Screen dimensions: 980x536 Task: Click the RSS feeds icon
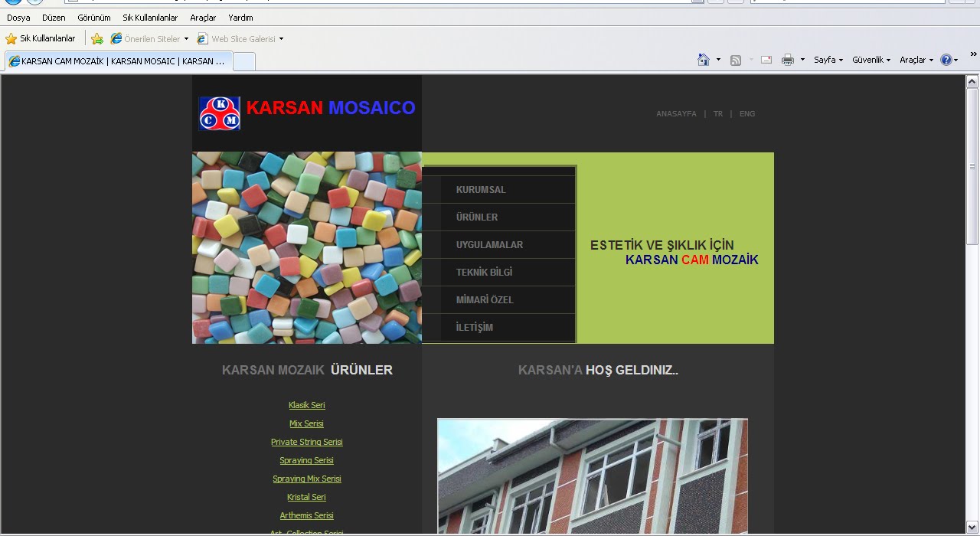[x=736, y=60]
